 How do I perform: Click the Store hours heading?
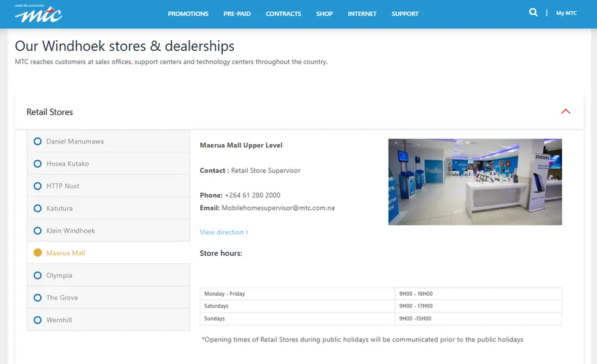pyautogui.click(x=221, y=253)
